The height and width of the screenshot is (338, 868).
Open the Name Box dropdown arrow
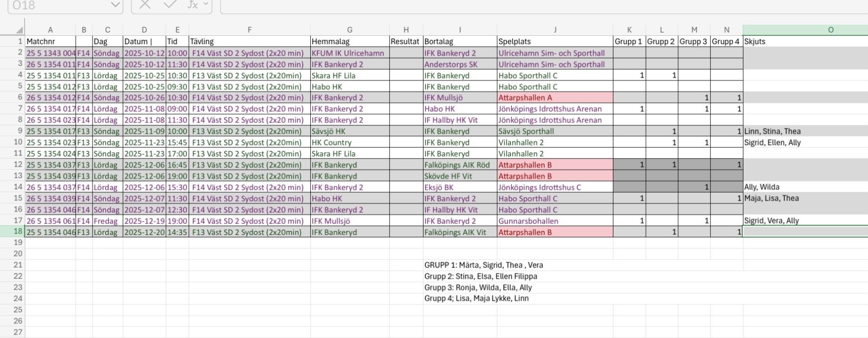[115, 5]
